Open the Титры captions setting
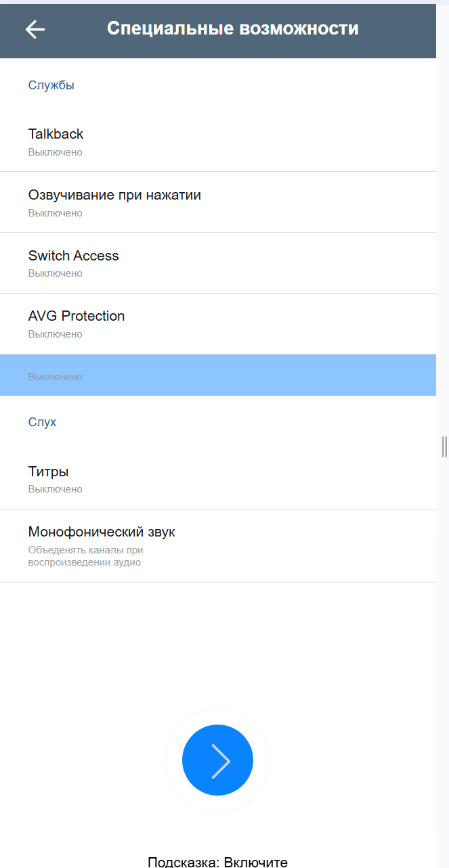Image resolution: width=449 pixels, height=868 pixels. pos(218,479)
